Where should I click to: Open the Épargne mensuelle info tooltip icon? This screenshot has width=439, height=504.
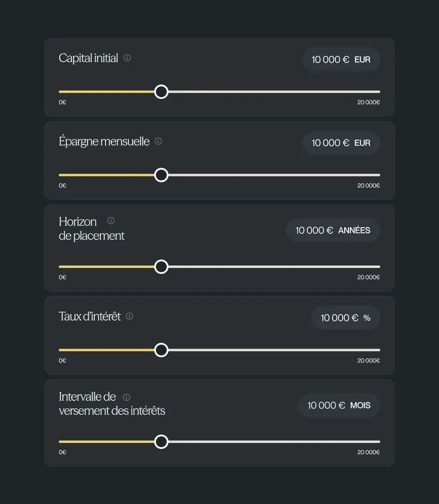click(158, 141)
